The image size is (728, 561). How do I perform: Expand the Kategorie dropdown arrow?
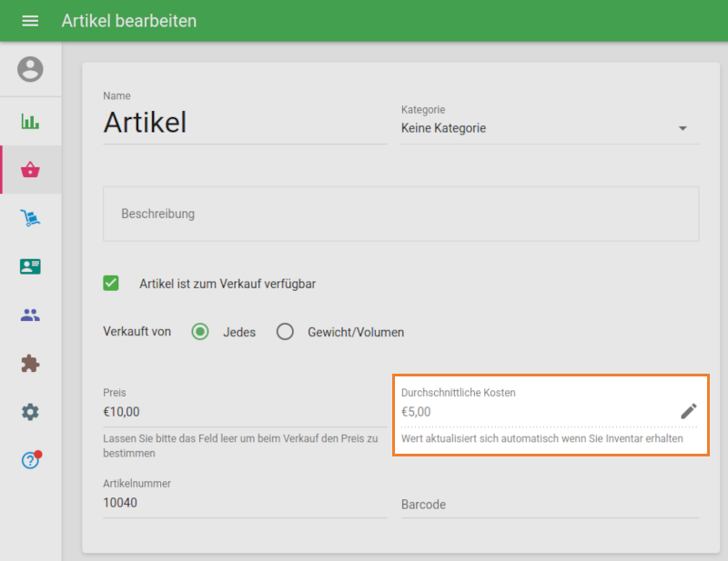682,129
